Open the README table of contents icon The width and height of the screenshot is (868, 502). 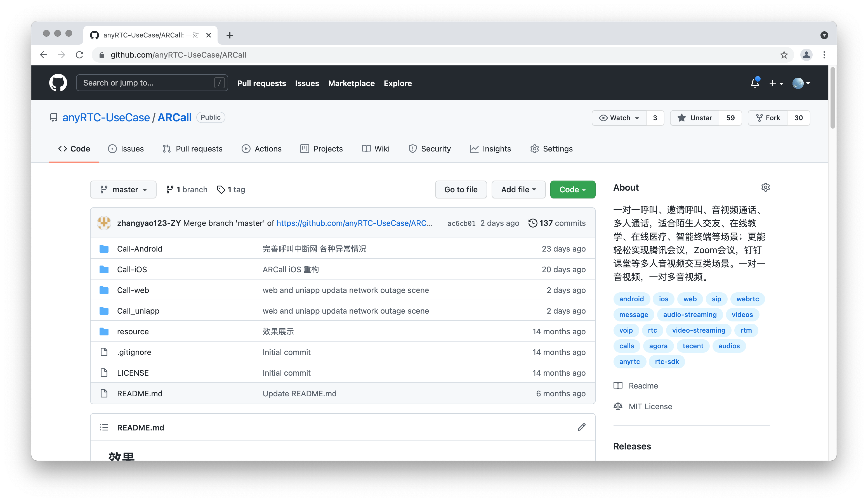[104, 427]
